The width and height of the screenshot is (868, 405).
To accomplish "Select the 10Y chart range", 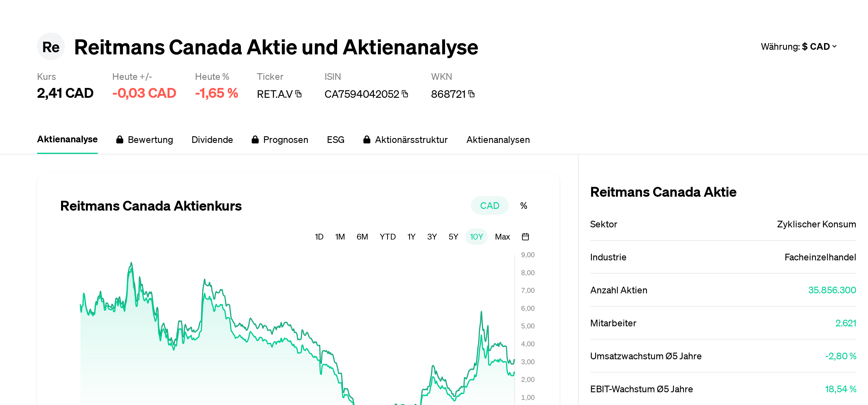I will click(x=477, y=237).
